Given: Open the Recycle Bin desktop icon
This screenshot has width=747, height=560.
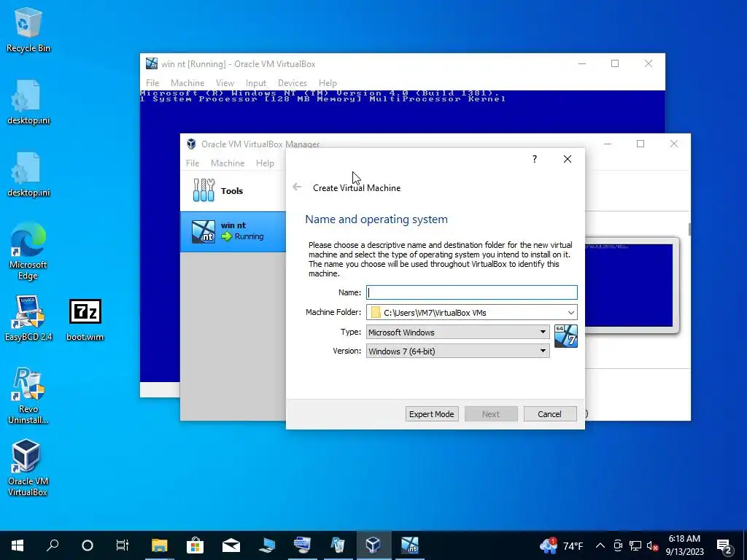Looking at the screenshot, I should pos(28,29).
